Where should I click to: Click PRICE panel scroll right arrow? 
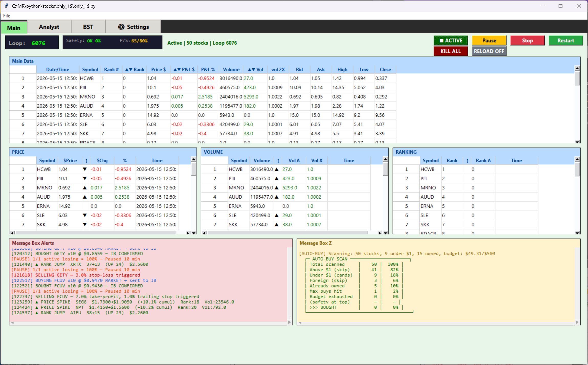click(188, 233)
